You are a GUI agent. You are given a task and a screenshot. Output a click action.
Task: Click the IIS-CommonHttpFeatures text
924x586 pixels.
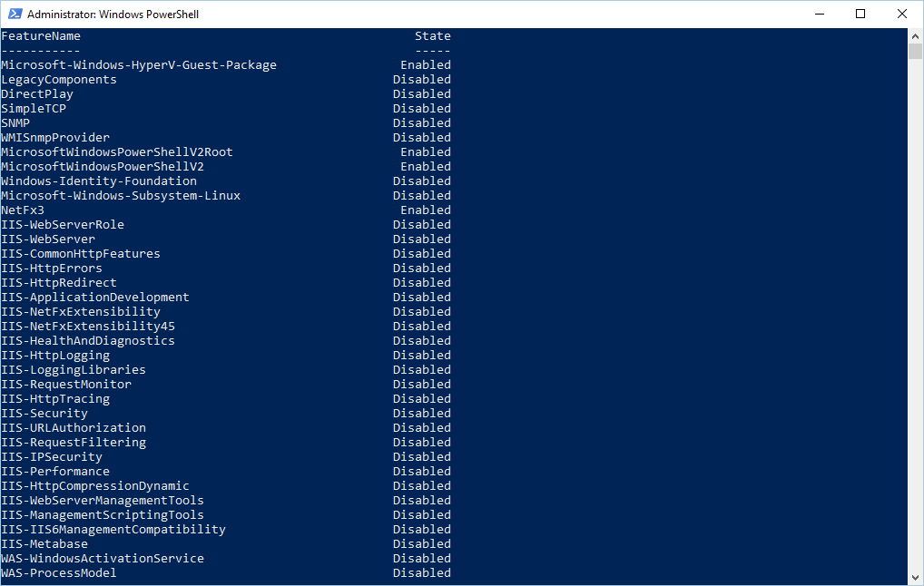(x=81, y=254)
